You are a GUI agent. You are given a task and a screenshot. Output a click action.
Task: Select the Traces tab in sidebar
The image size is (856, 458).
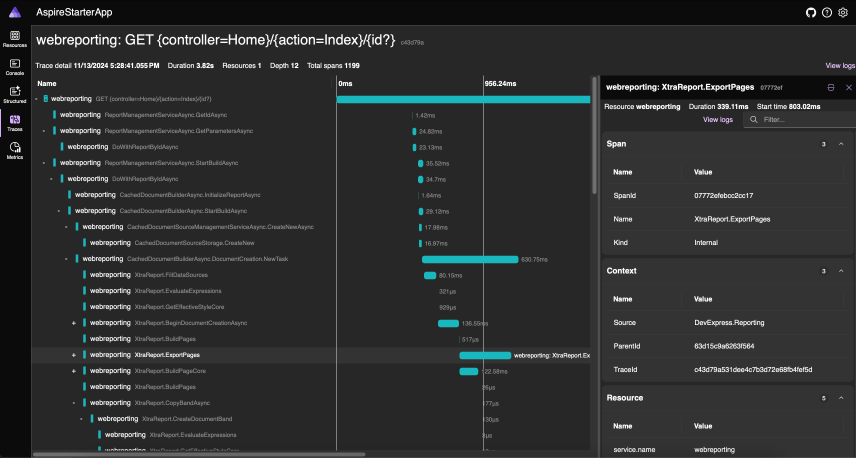point(14,122)
